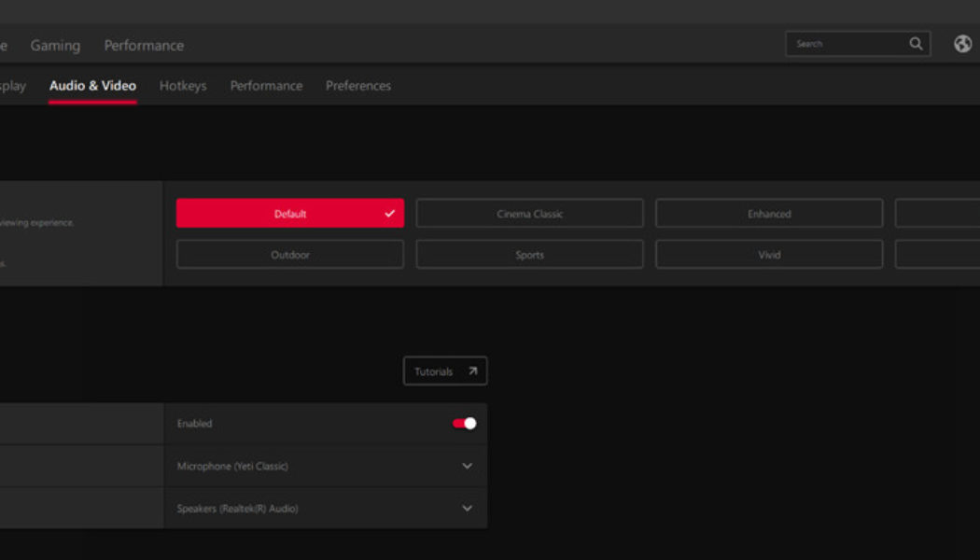The image size is (980, 560).
Task: Select the Enhanced preset
Action: coord(770,213)
